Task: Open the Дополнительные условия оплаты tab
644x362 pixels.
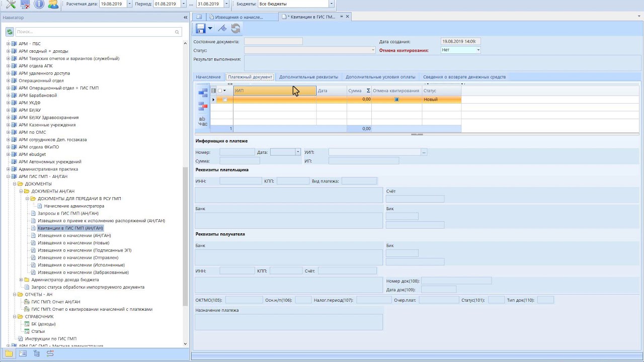Action: (380, 77)
